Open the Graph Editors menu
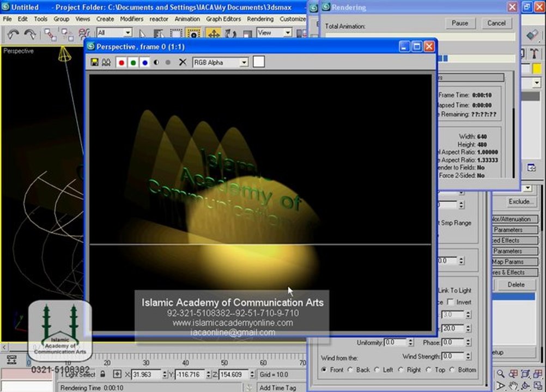Screen dimensions: 546x392 (223, 19)
